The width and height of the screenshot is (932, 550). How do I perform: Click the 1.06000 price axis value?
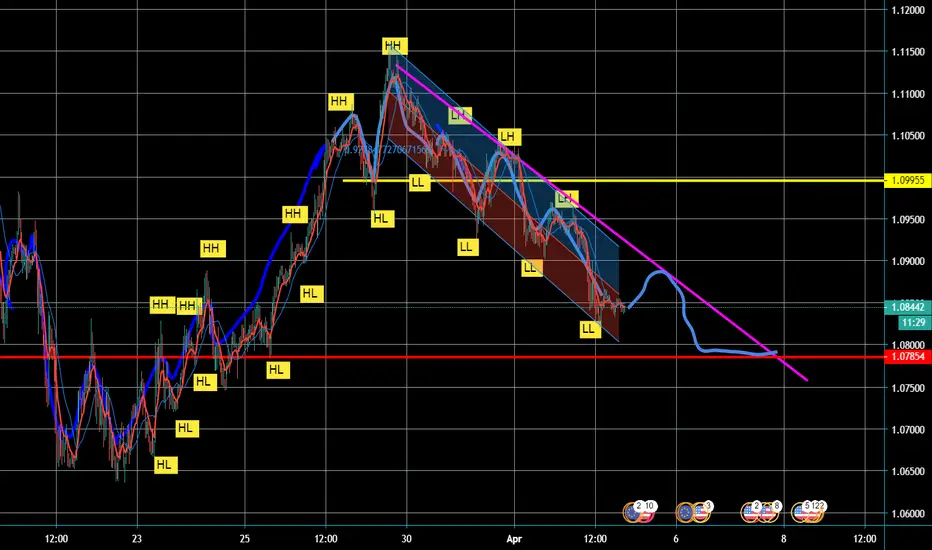[908, 514]
